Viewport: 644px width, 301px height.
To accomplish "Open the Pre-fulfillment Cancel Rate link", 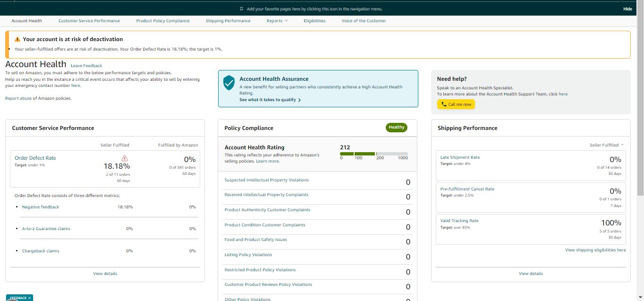I will 467,189.
